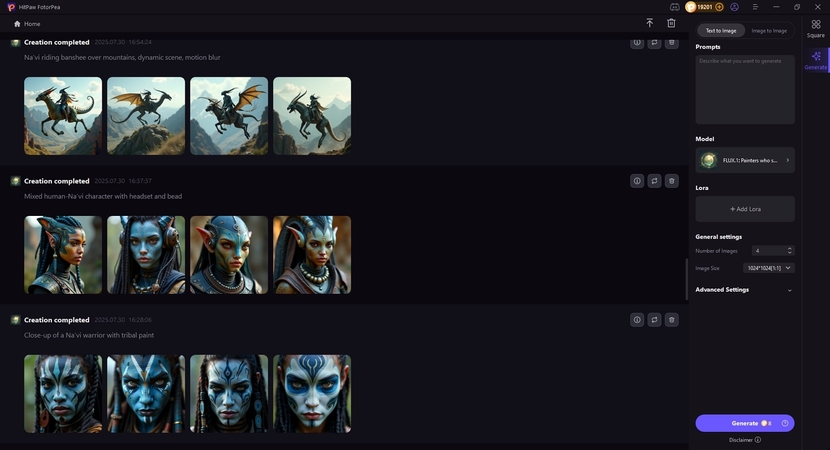Click the Generate button

point(745,423)
